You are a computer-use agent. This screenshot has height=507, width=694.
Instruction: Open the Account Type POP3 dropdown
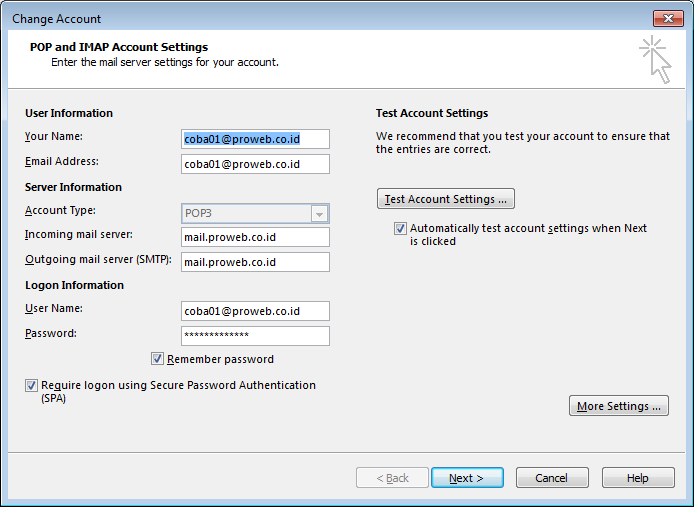tap(255, 213)
